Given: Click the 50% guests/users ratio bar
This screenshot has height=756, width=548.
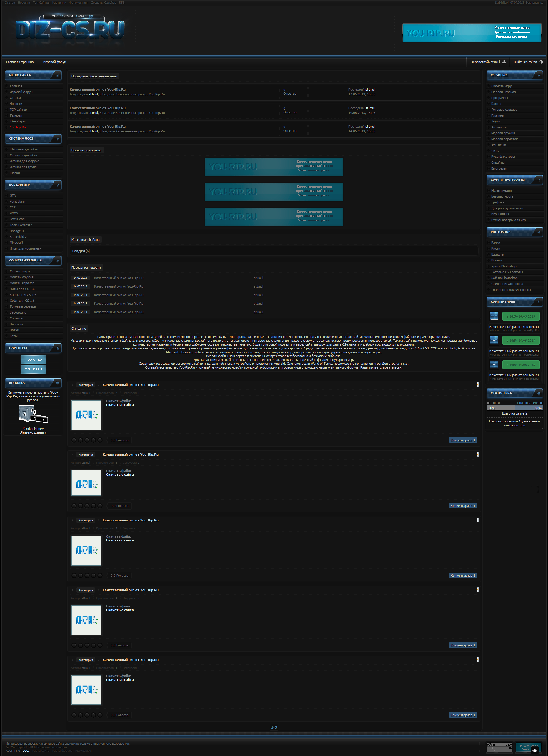Looking at the screenshot, I should click(x=515, y=408).
